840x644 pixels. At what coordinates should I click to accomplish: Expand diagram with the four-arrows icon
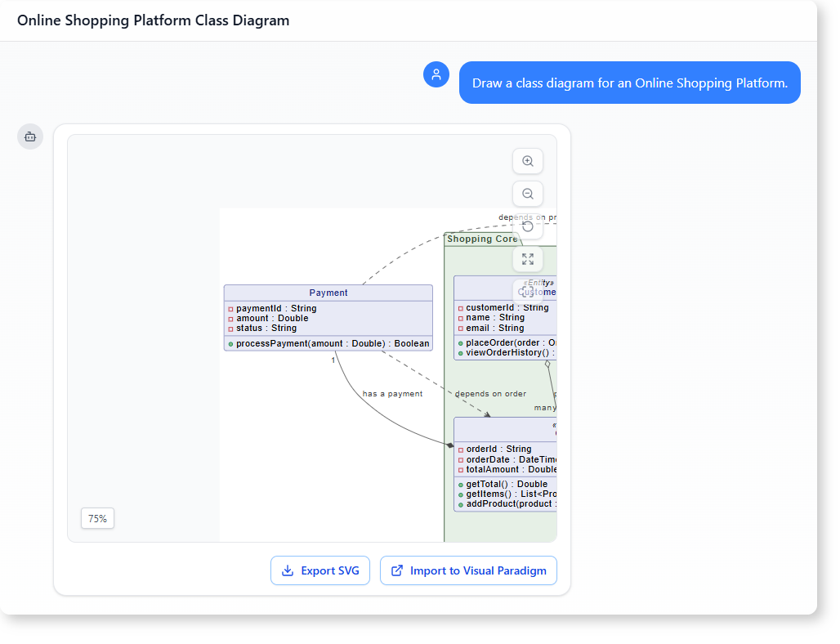click(527, 259)
